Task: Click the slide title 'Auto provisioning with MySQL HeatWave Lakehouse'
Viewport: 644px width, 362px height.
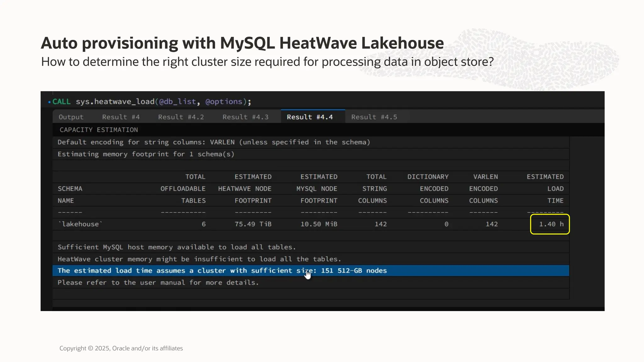Action: (242, 43)
